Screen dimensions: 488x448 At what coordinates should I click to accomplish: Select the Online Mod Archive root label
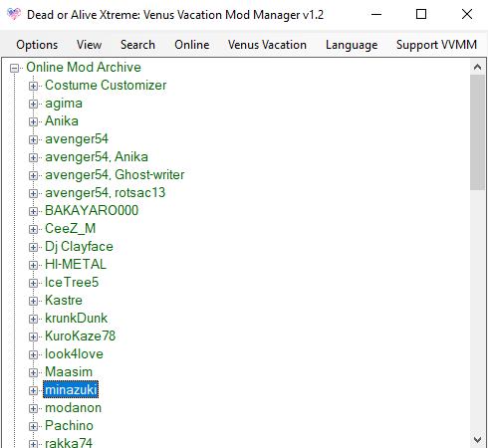(84, 68)
